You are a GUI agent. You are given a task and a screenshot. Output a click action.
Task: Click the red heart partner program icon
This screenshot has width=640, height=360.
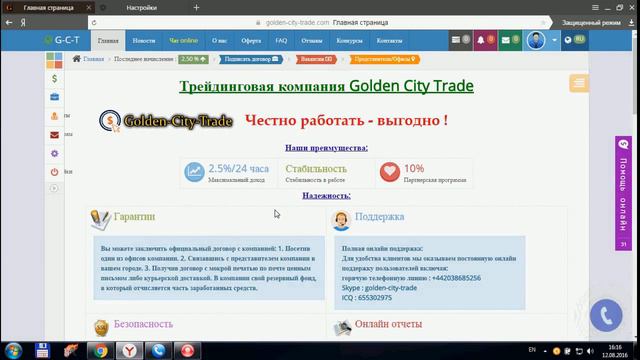(390, 172)
